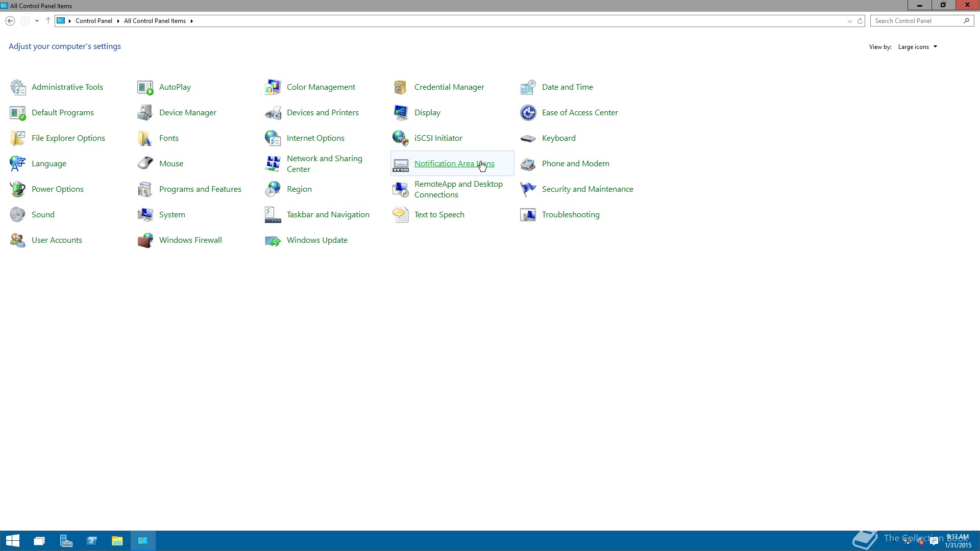980x551 pixels.
Task: Open the File Explorer Options folder icon
Action: (x=18, y=138)
